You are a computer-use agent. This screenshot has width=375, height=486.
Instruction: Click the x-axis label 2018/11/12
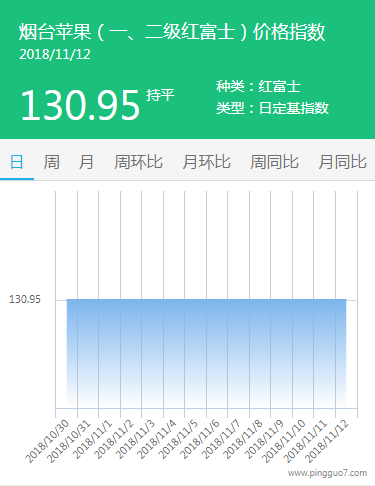[327, 441]
